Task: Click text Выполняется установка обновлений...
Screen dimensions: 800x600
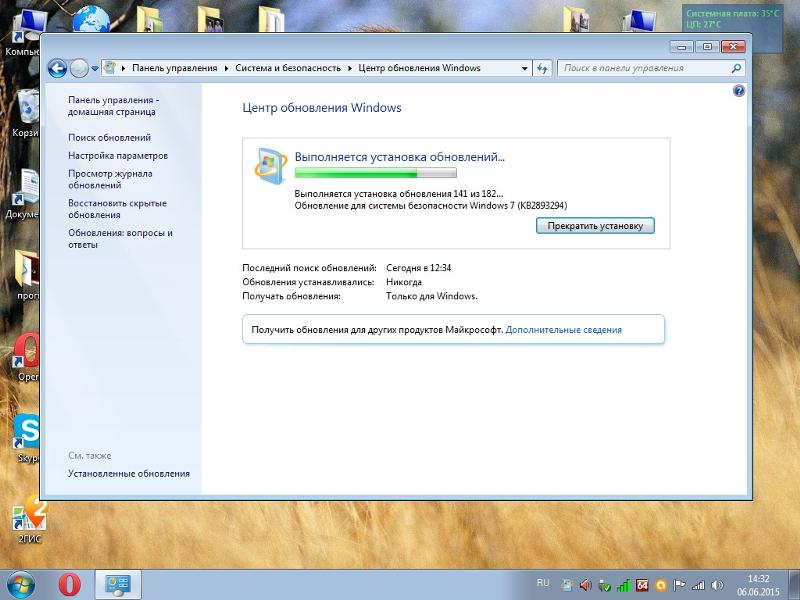Action: coord(399,157)
